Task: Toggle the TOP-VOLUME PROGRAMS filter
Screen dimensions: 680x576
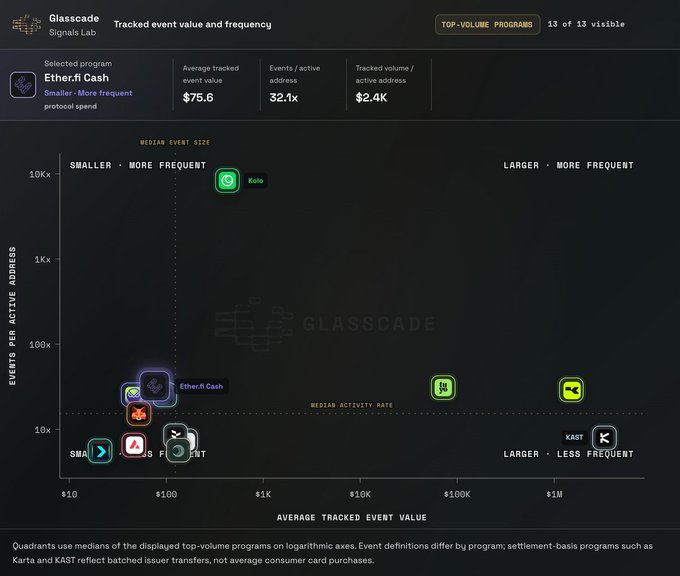Action: coord(487,24)
